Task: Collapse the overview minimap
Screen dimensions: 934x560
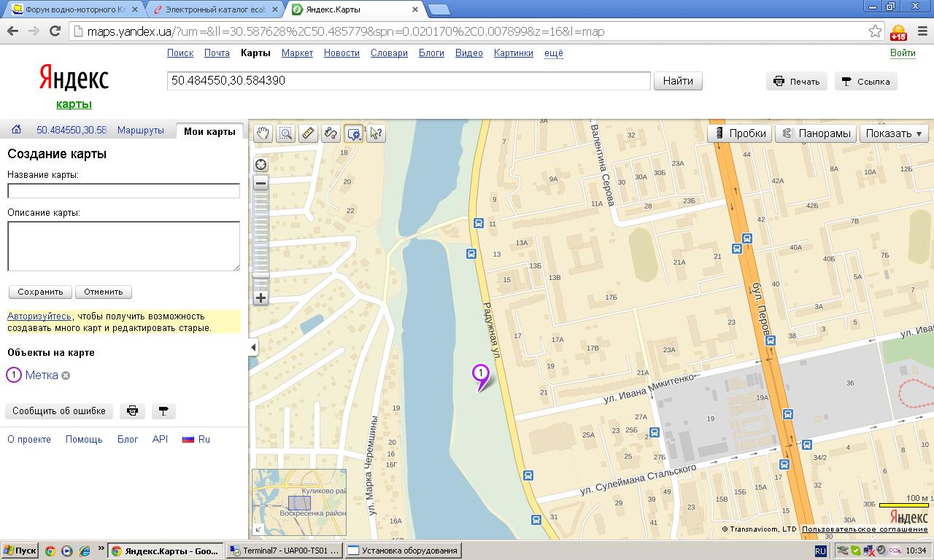Action: click(258, 529)
